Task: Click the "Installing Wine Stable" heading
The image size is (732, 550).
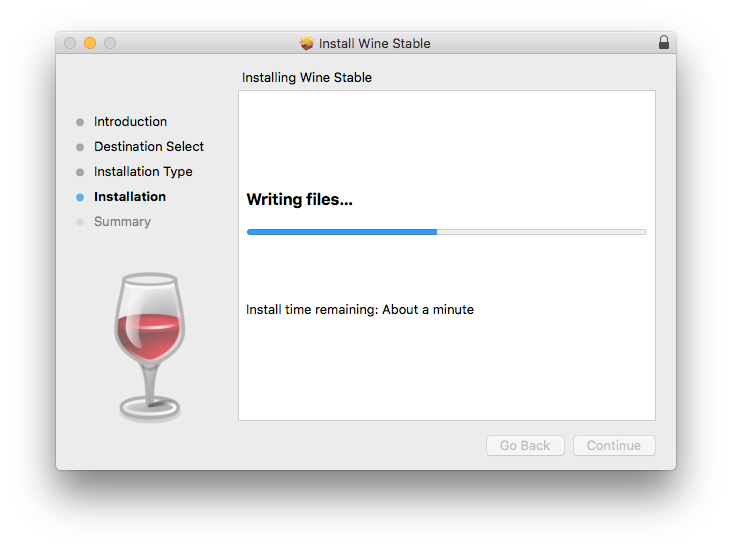Action: pos(307,78)
